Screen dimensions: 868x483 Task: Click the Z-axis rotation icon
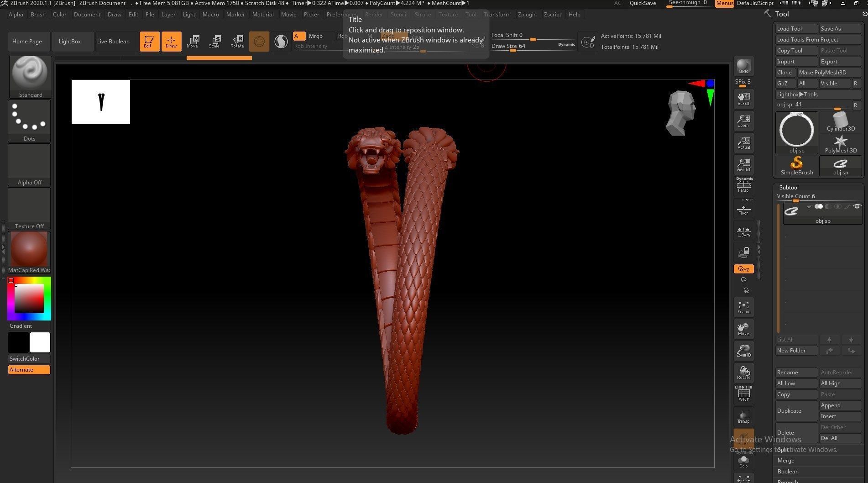[x=746, y=290]
